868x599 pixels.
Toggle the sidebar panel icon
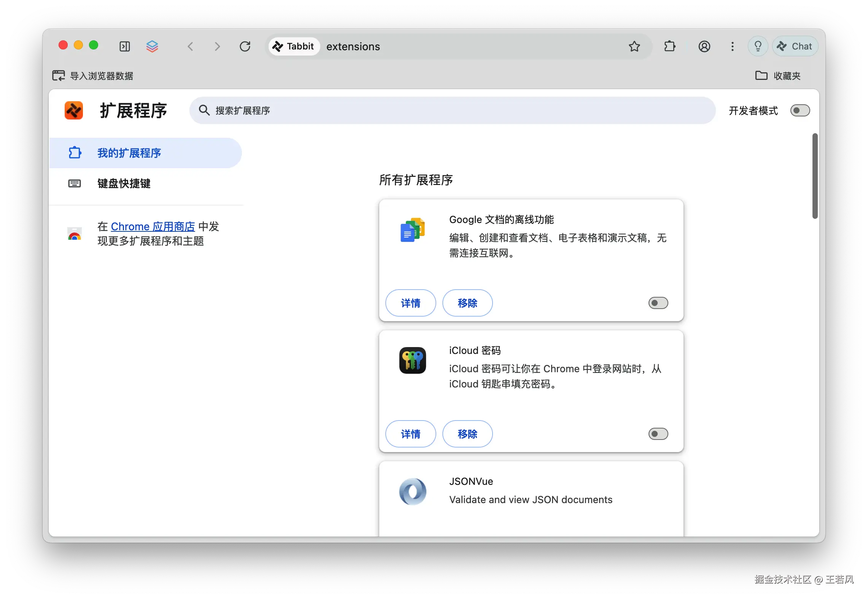tap(125, 46)
